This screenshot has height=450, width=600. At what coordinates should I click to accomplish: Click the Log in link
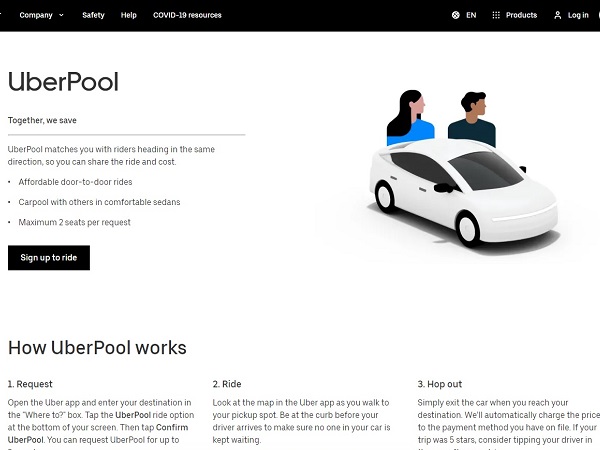[578, 15]
